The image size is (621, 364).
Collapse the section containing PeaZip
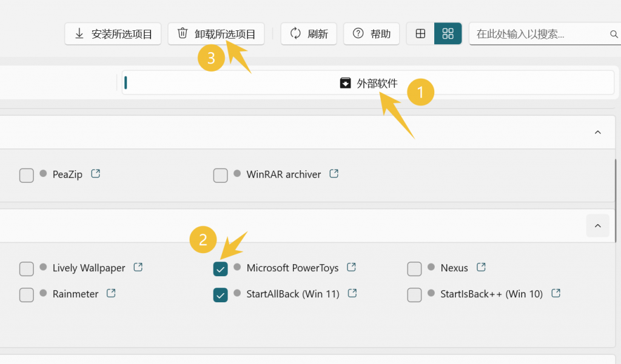tap(597, 132)
